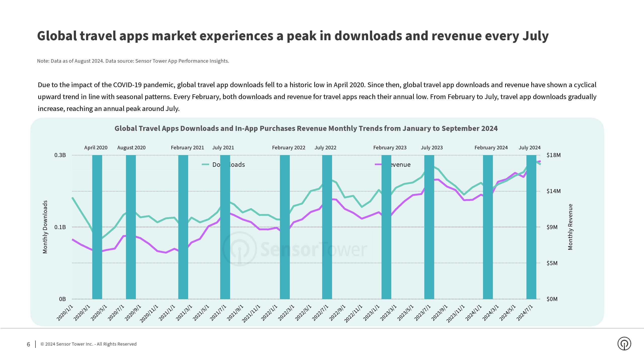Click the Monthly Downloads axis label
Viewport: 644px width, 362px height.
coord(45,227)
